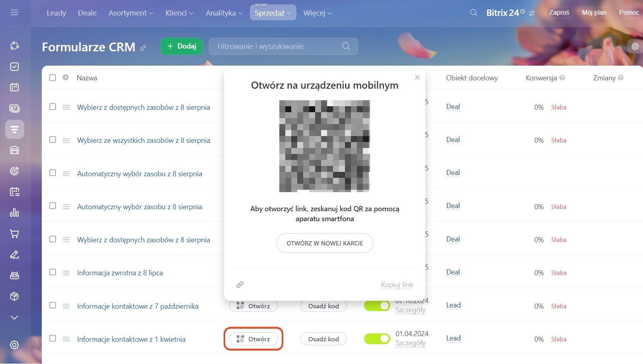
Task: Open the collaboration nodes icon in sidebar
Action: pyautogui.click(x=14, y=46)
